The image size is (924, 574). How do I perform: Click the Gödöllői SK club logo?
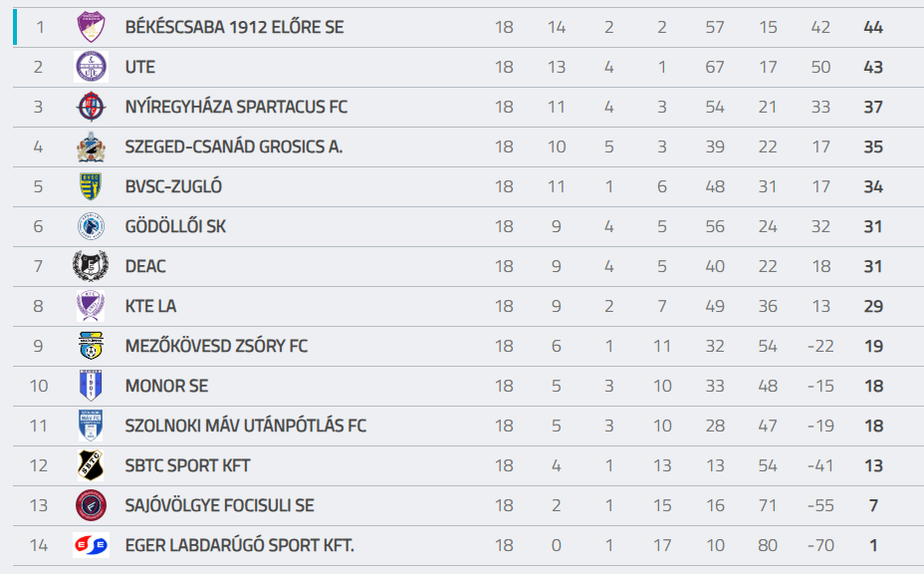click(x=91, y=226)
